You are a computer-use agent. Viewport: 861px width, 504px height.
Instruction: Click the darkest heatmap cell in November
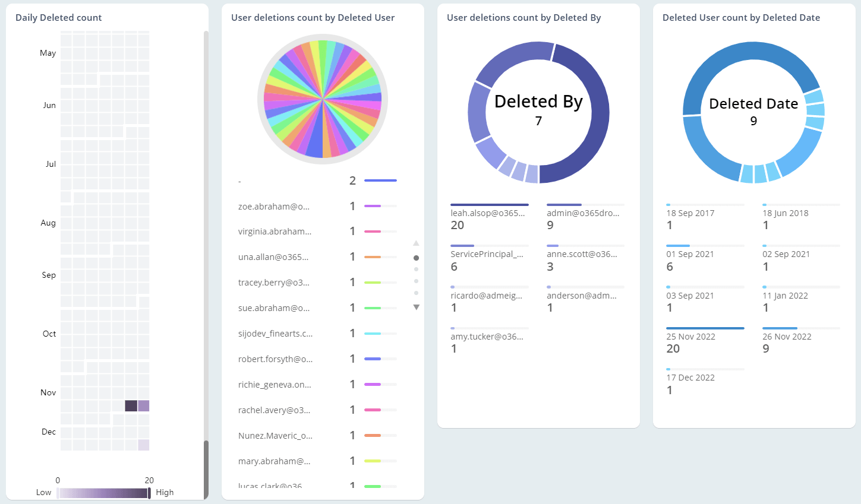[131, 406]
